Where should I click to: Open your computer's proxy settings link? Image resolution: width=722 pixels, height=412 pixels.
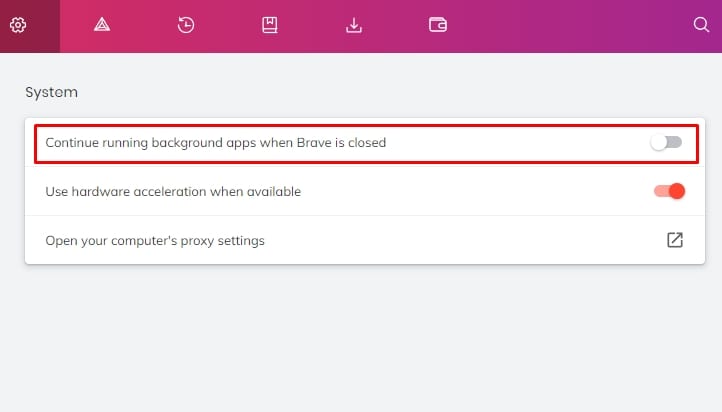coord(155,241)
